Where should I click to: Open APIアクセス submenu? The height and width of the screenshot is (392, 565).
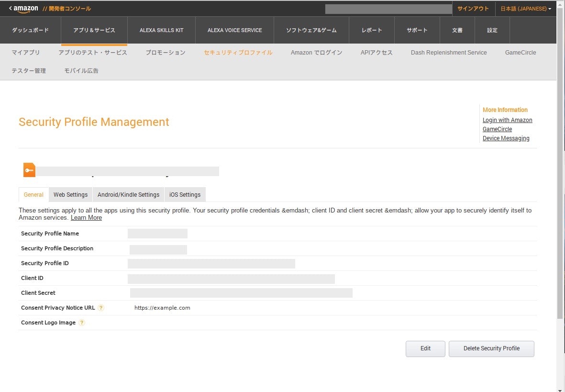click(377, 53)
